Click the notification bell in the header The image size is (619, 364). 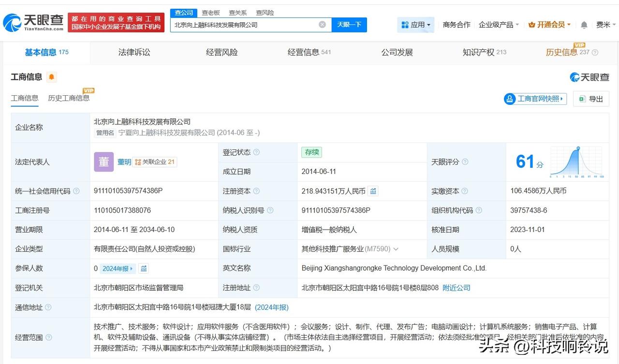pos(584,25)
